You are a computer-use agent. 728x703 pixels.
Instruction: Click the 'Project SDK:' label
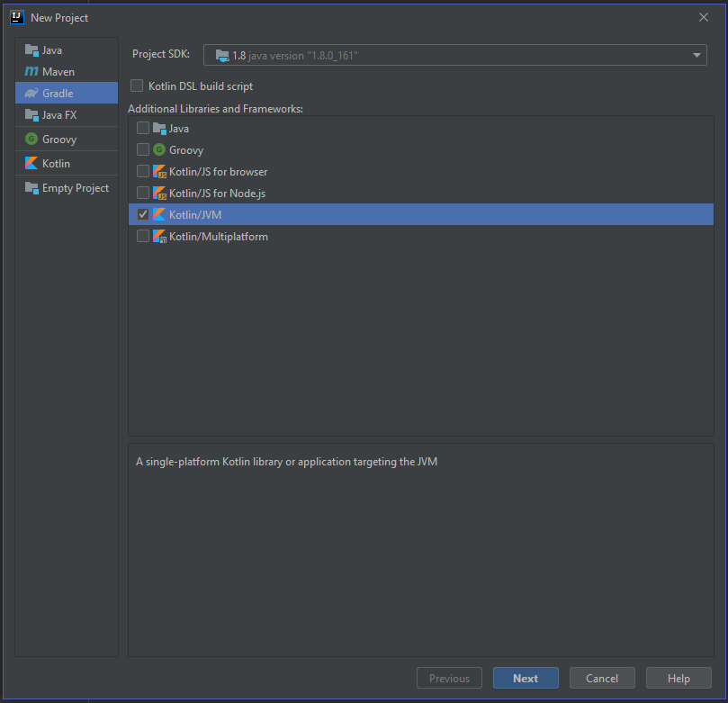pyautogui.click(x=161, y=54)
